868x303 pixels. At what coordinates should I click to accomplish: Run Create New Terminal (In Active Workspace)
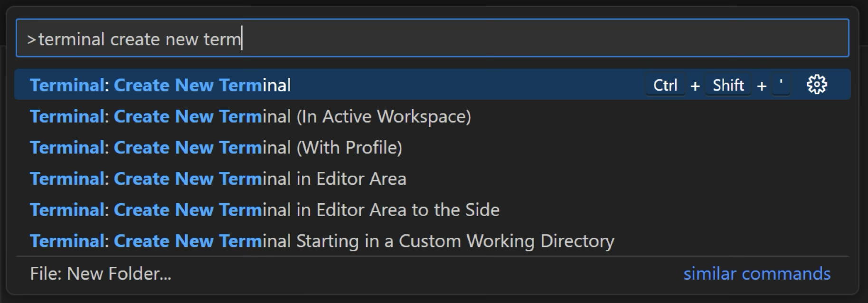[251, 116]
